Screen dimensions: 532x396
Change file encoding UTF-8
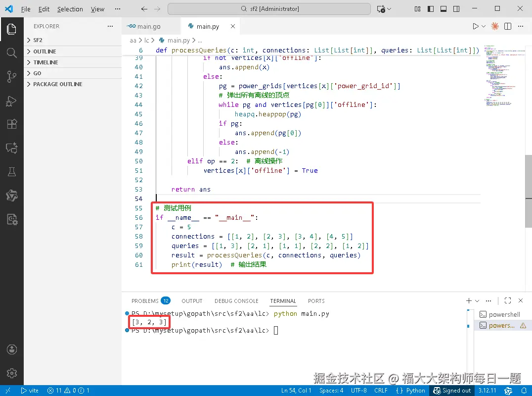[358, 391]
